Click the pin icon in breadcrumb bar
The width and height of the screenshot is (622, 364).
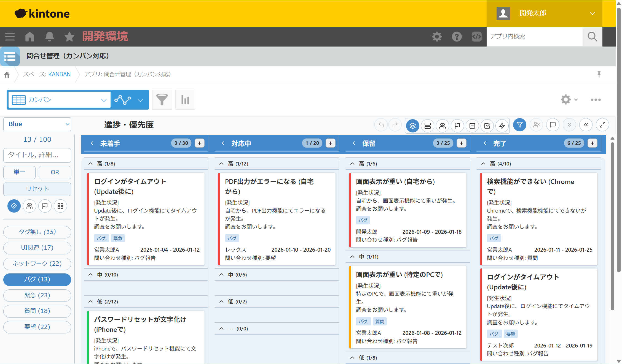click(x=599, y=74)
